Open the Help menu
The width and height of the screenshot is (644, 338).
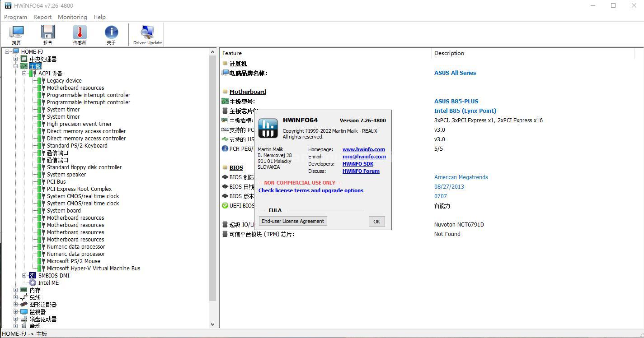click(99, 17)
